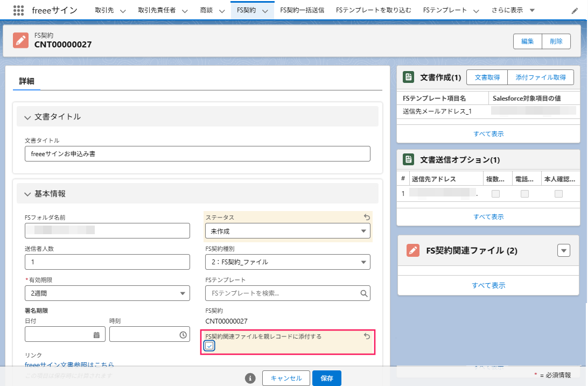Click the 送信者人数 input field
The image size is (588, 386).
[107, 262]
